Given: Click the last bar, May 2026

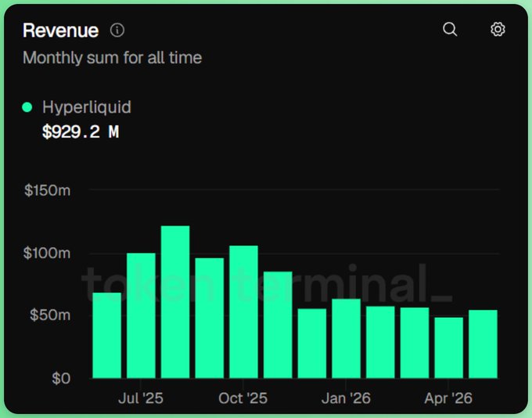Looking at the screenshot, I should (x=483, y=344).
